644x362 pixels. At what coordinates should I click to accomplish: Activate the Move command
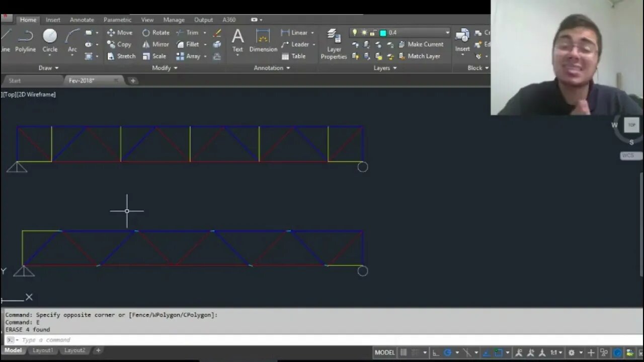point(119,33)
